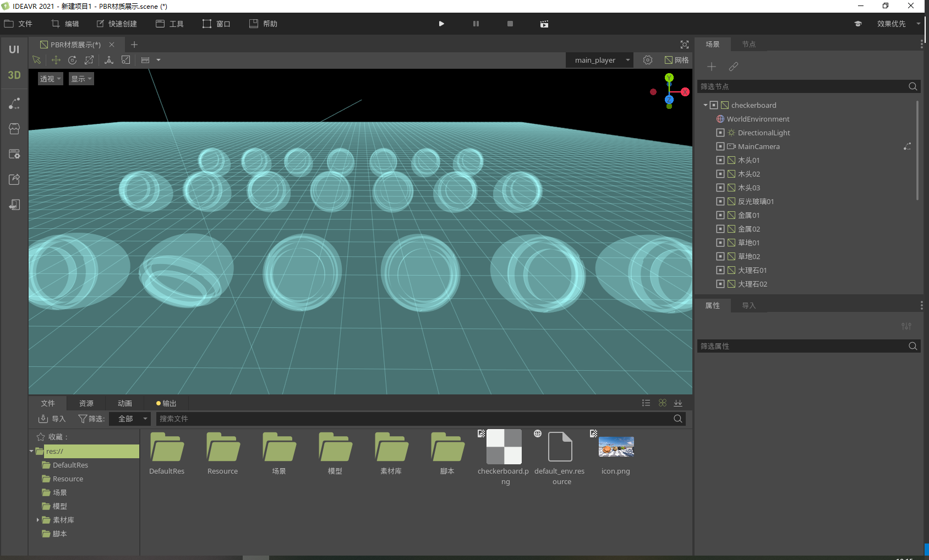Open the 文件 menu

tap(19, 24)
